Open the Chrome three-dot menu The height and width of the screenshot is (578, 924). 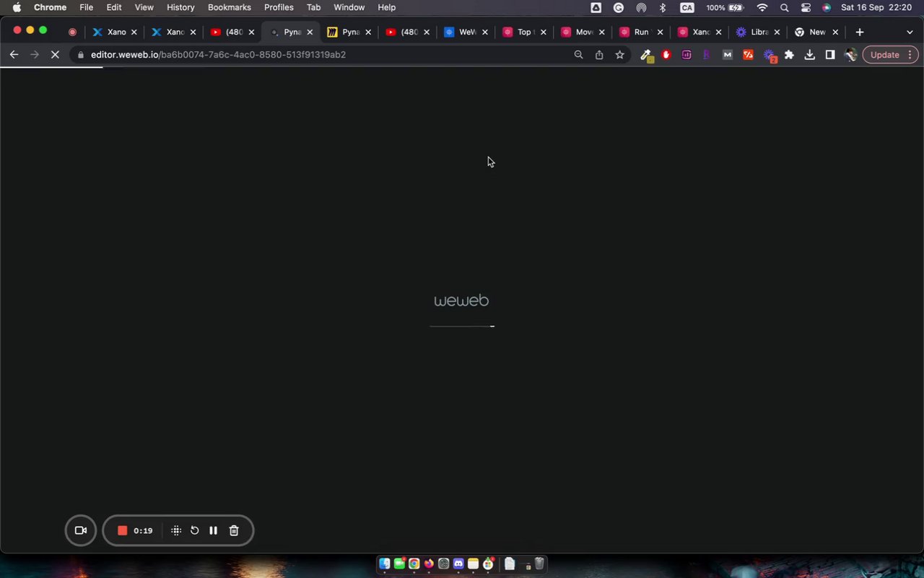point(910,54)
